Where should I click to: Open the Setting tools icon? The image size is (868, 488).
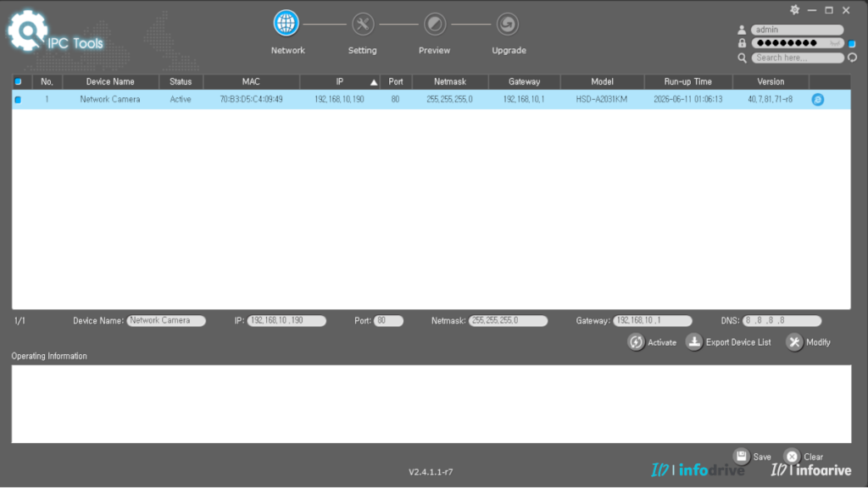[x=363, y=24]
